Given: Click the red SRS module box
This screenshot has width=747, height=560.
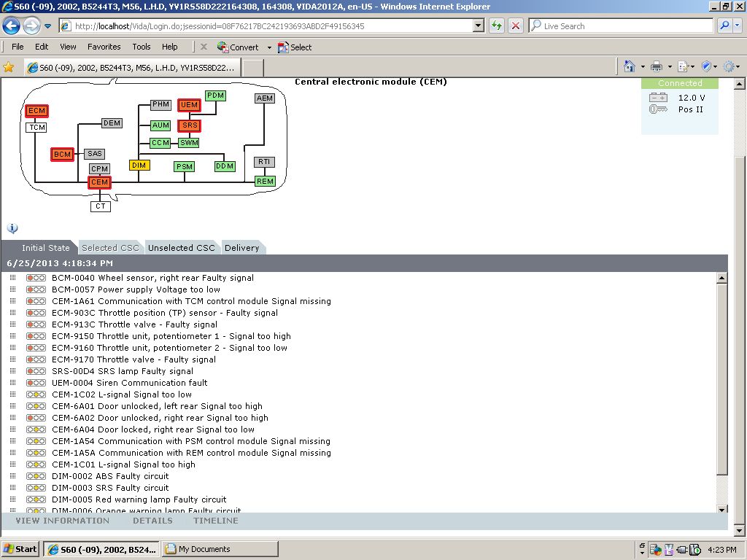Looking at the screenshot, I should 189,125.
